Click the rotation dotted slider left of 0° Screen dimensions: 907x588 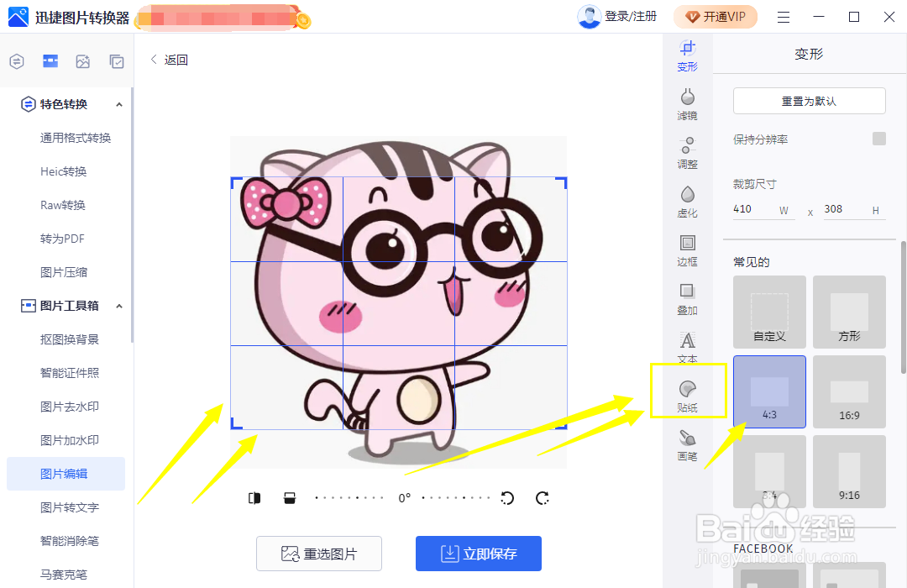(x=349, y=498)
